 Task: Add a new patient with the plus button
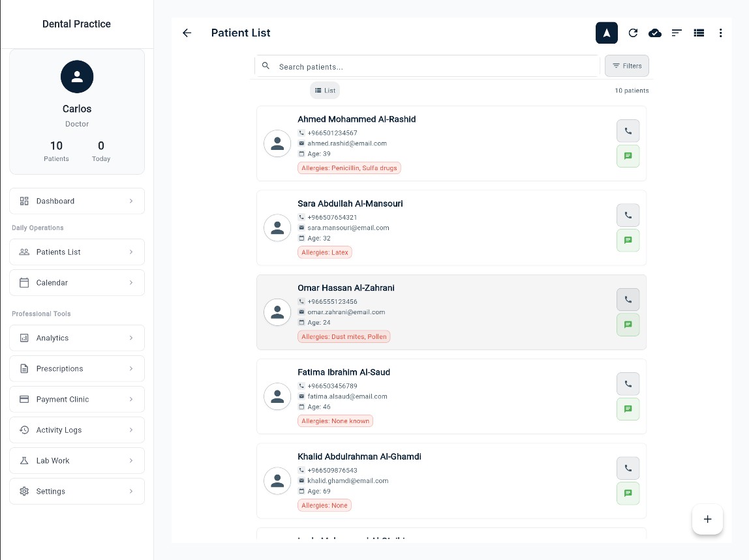pos(707,519)
